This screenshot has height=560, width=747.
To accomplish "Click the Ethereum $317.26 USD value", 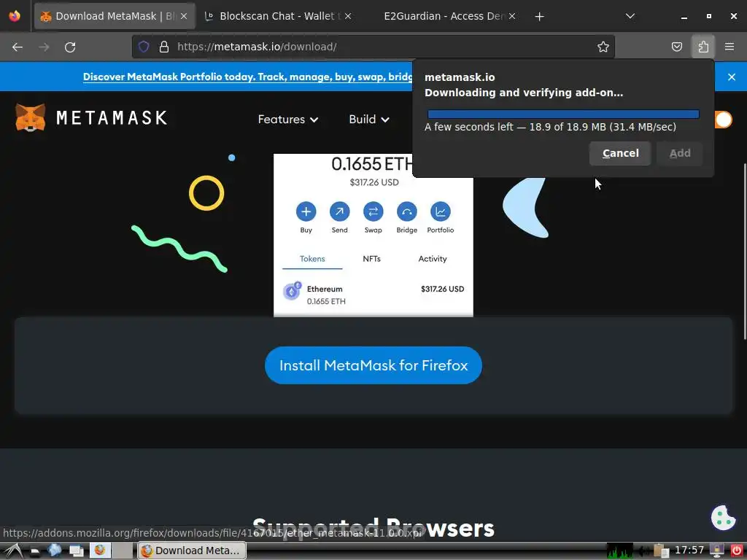I will tap(442, 289).
